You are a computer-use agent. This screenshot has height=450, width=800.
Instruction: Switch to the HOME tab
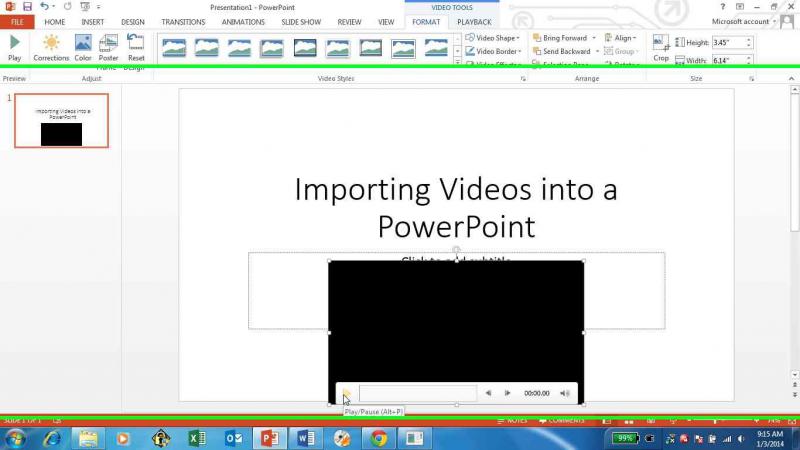pos(55,22)
